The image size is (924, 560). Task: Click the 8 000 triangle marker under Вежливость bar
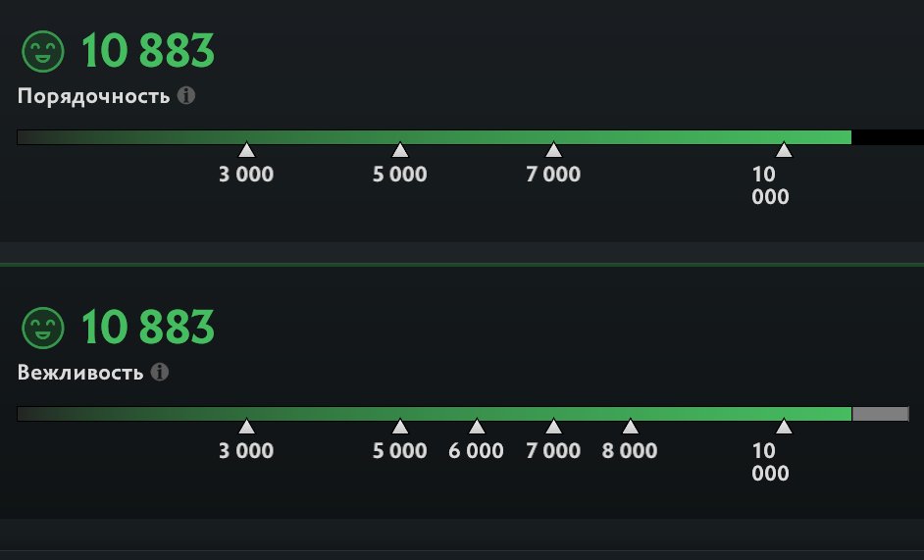click(x=630, y=427)
